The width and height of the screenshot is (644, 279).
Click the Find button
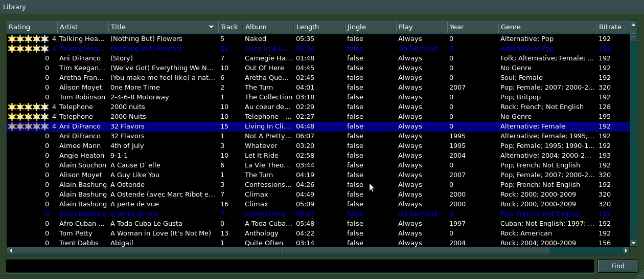click(617, 266)
